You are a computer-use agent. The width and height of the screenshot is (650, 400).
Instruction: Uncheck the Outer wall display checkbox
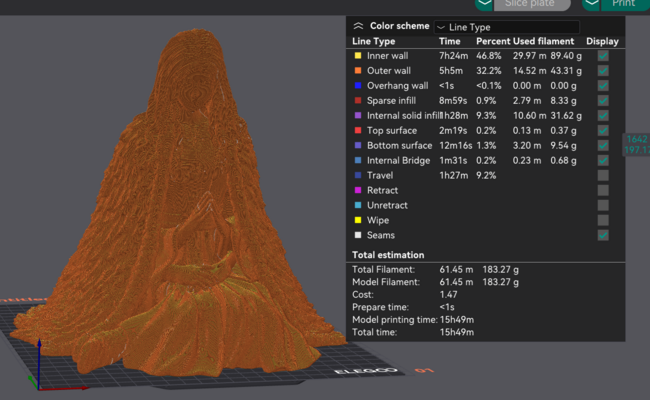coord(602,71)
